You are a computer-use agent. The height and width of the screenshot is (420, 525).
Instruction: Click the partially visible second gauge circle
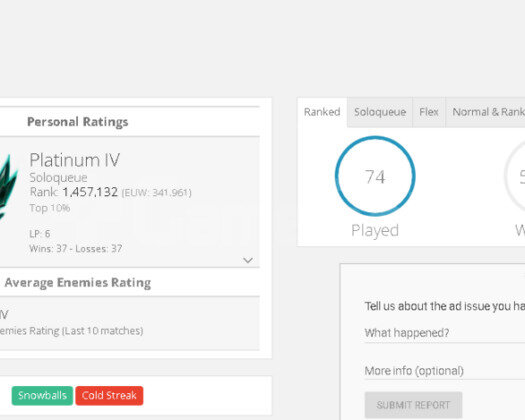pos(515,176)
